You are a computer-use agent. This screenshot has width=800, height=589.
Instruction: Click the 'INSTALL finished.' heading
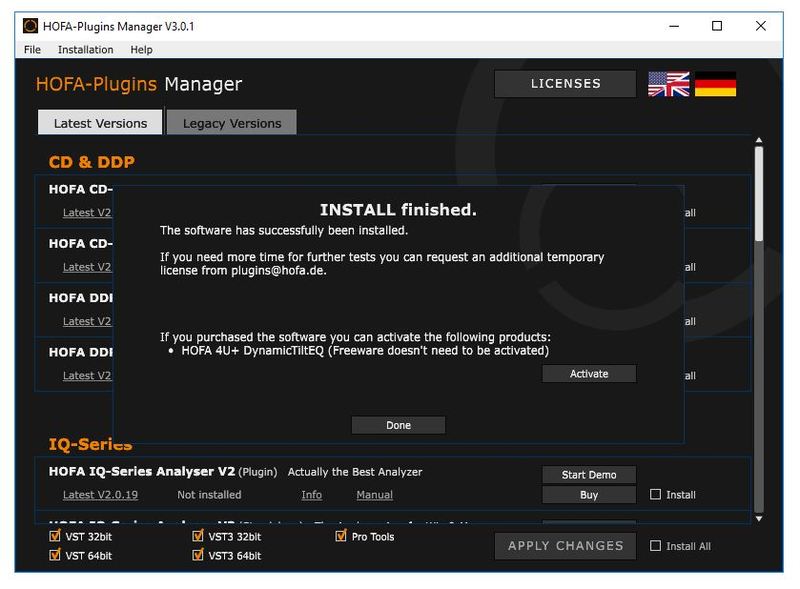click(x=398, y=210)
